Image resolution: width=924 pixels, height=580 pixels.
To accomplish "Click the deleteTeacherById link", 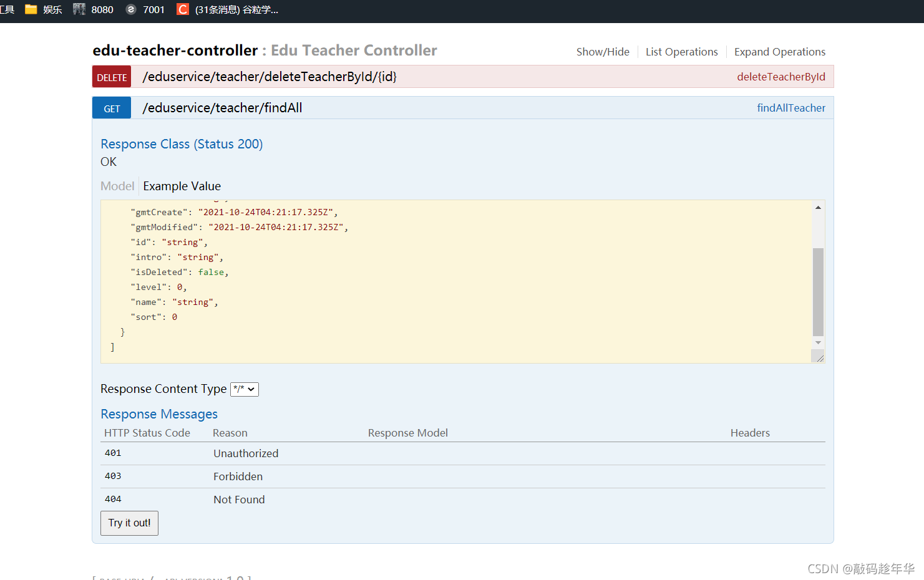I will click(x=781, y=77).
